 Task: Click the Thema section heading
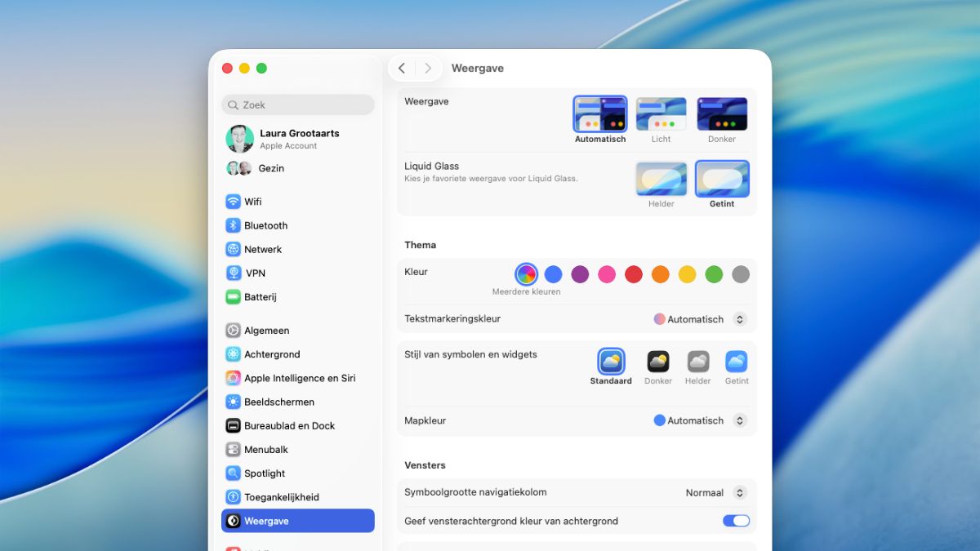(421, 245)
